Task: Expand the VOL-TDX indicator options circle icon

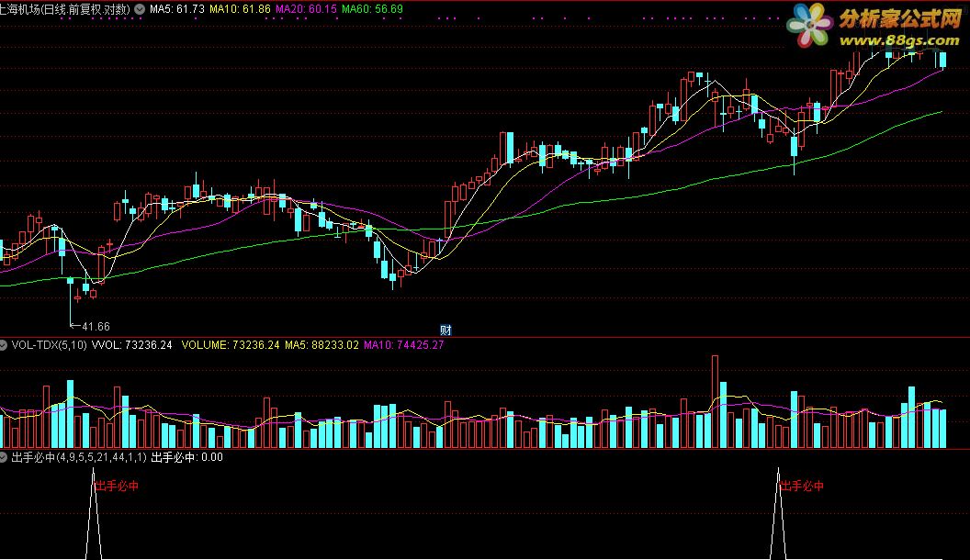Action: pyautogui.click(x=3, y=345)
